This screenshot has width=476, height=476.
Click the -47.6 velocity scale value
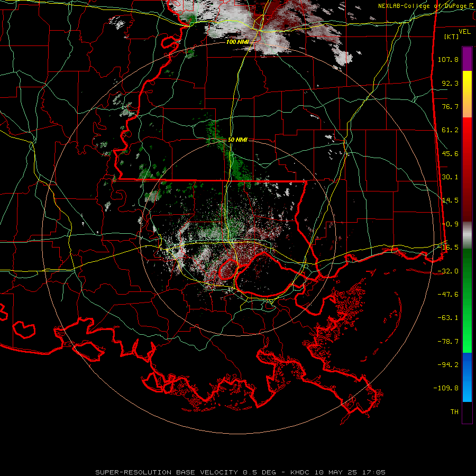(448, 295)
